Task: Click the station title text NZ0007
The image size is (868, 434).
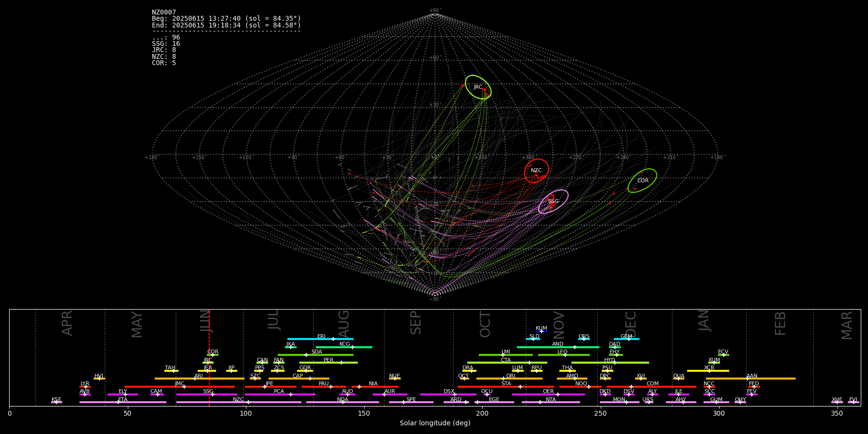Action: pyautogui.click(x=164, y=13)
